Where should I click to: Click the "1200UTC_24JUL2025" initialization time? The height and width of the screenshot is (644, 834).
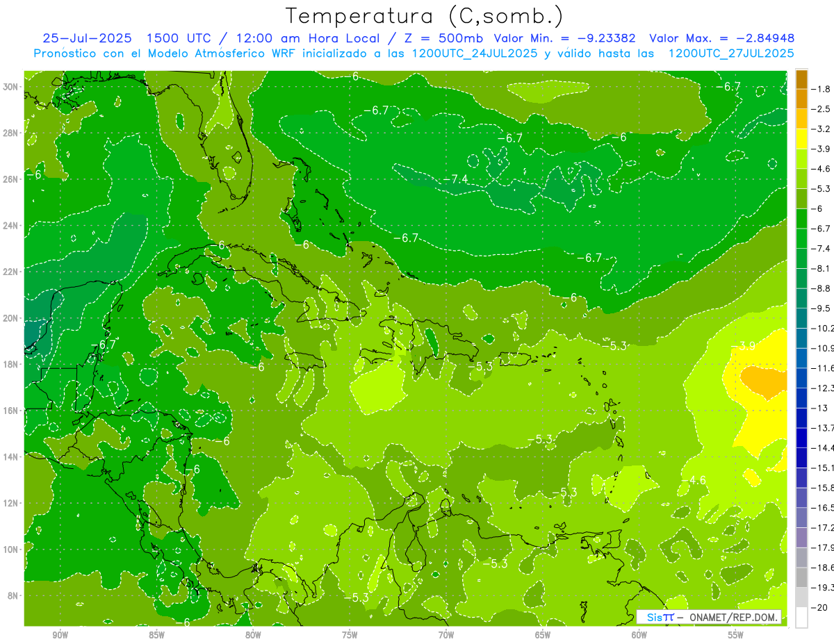475,53
